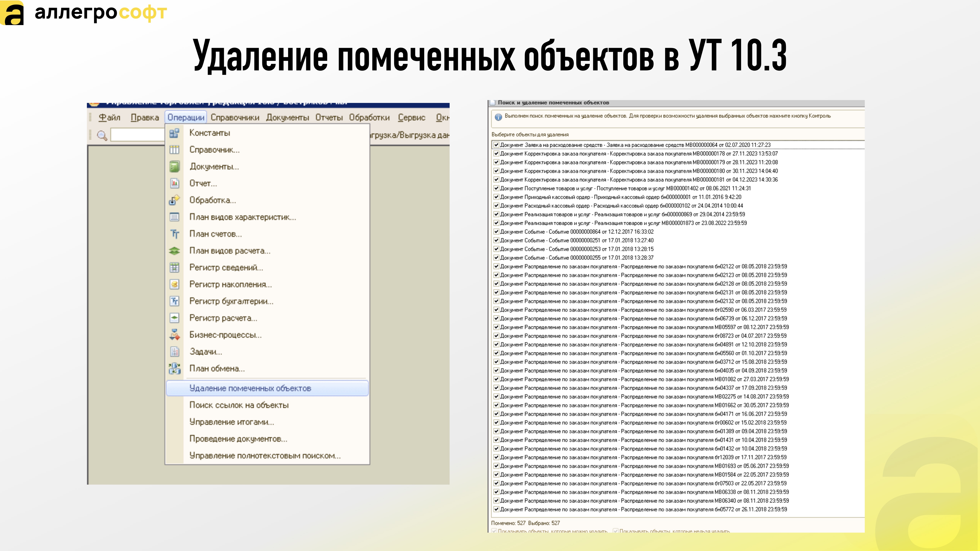Viewport: 980px width, 551px height.
Task: Toggle checkbox for Приходный кассовый ордер бн000000001
Action: pyautogui.click(x=496, y=197)
